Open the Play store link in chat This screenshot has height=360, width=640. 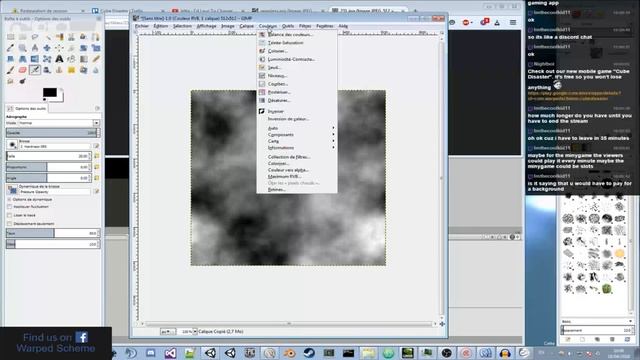(x=574, y=96)
